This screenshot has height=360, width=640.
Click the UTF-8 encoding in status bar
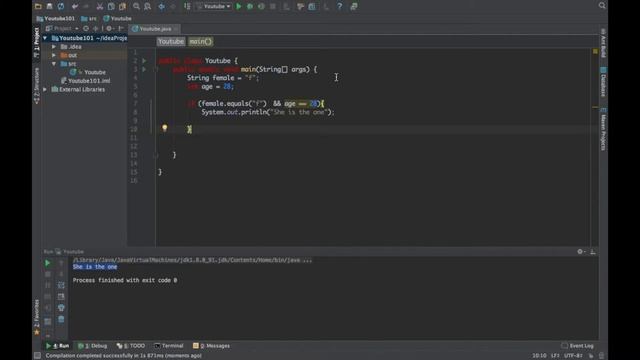573,356
